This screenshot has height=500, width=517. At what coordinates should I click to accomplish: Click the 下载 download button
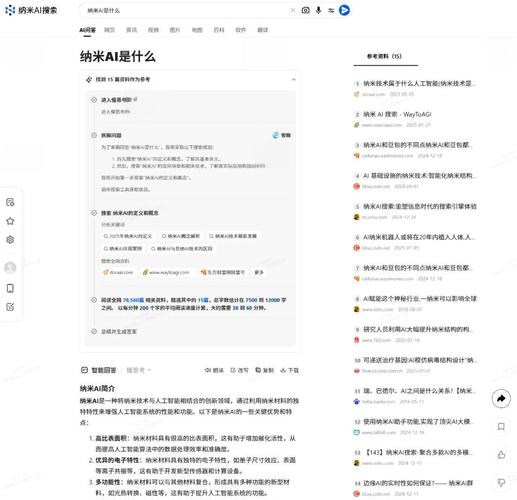290,370
